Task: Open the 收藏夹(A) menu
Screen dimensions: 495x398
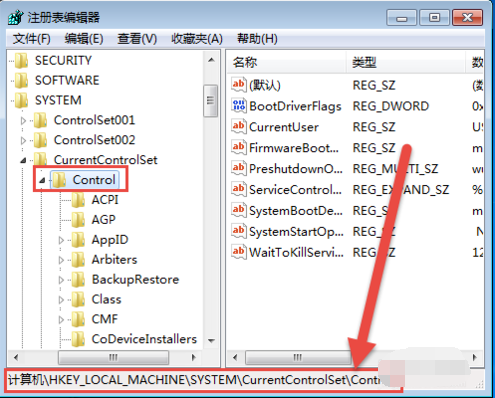Action: pos(197,39)
